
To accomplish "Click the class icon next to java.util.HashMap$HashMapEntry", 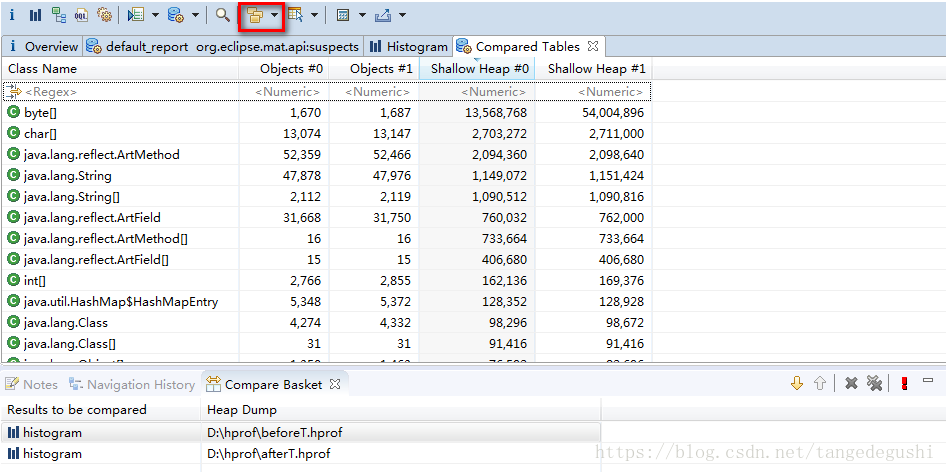I will point(13,301).
